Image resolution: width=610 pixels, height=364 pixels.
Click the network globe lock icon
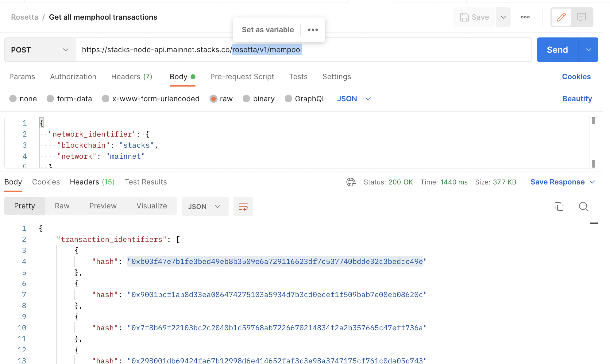click(351, 182)
